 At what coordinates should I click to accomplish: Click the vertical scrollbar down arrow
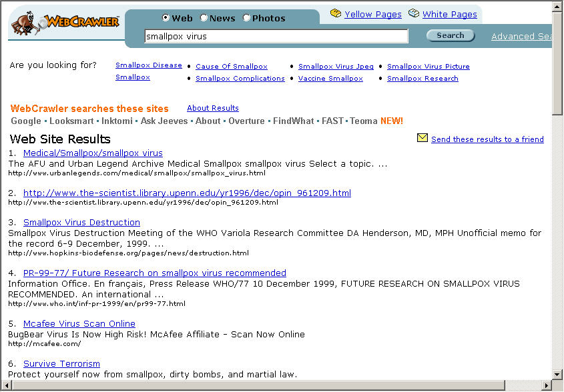point(558,374)
